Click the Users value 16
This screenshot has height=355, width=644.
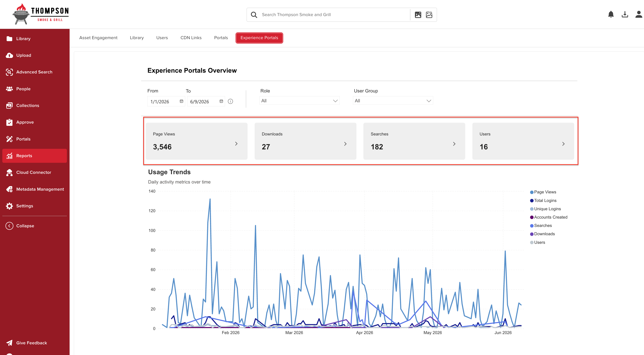(x=483, y=147)
